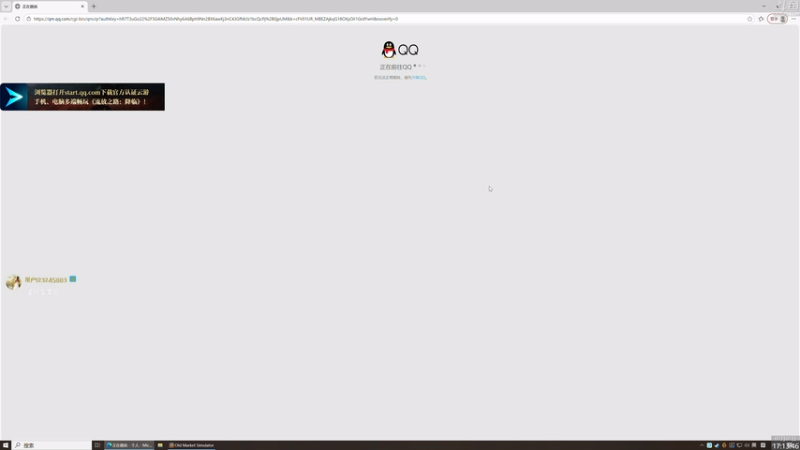Viewport: 800px width, 450px height.
Task: Open the start.qq.com promotional banner
Action: (x=83, y=97)
